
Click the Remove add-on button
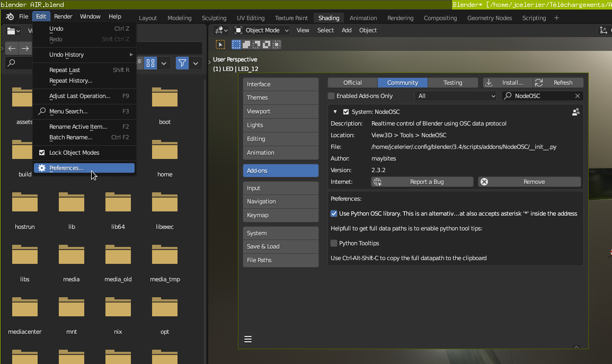pos(530,182)
